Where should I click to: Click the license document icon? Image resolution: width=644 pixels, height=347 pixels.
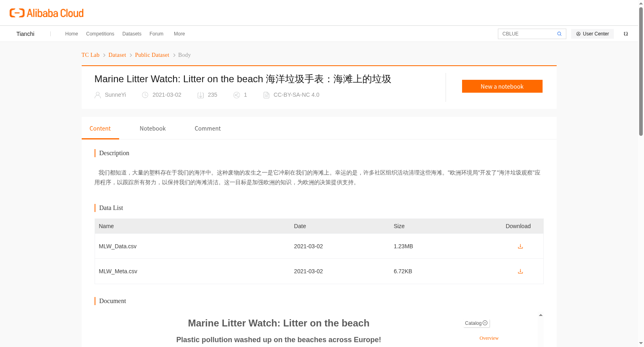[266, 95]
